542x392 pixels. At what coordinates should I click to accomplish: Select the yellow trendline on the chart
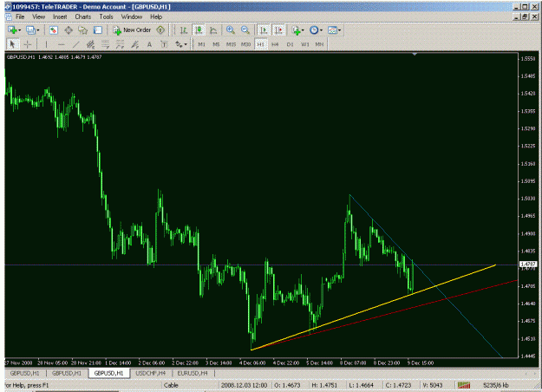pos(373,307)
